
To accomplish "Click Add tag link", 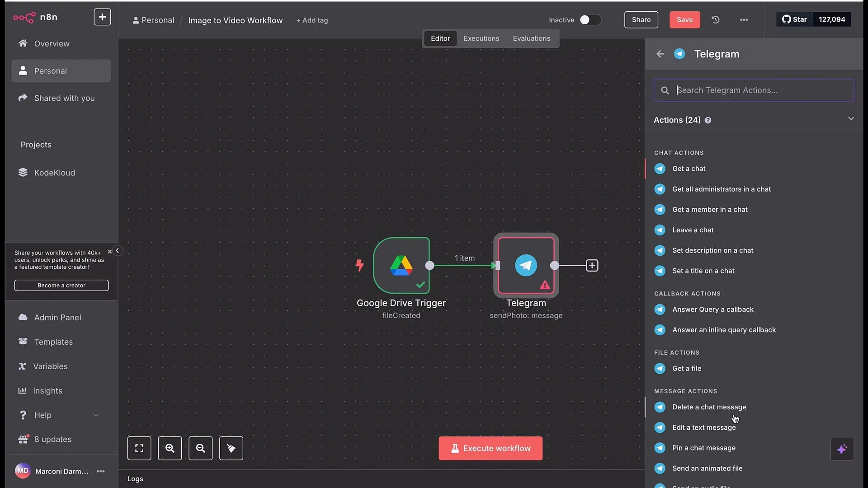I will [312, 20].
